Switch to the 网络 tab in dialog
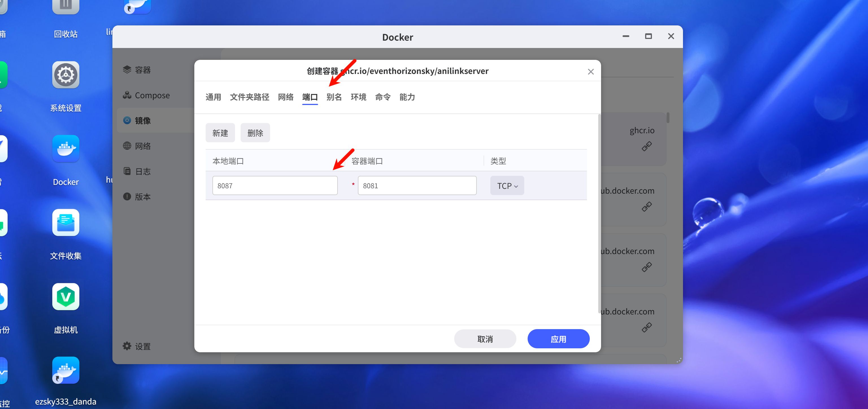Image resolution: width=868 pixels, height=409 pixels. pos(286,97)
